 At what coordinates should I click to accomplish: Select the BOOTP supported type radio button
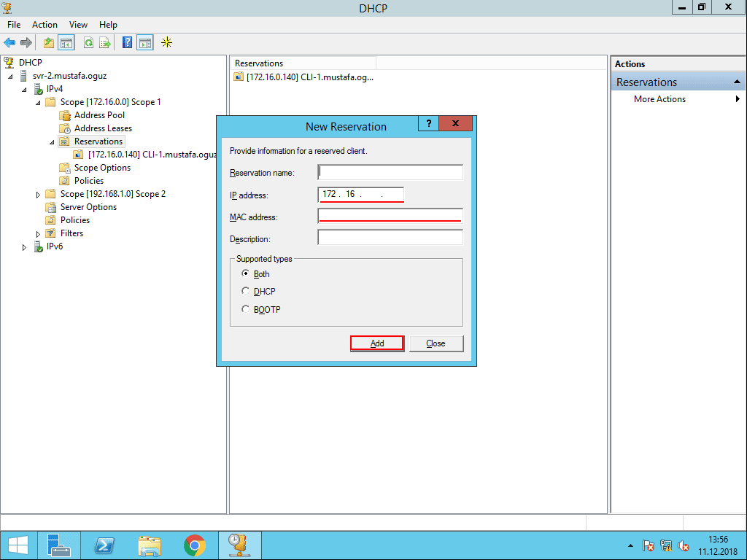pyautogui.click(x=245, y=309)
